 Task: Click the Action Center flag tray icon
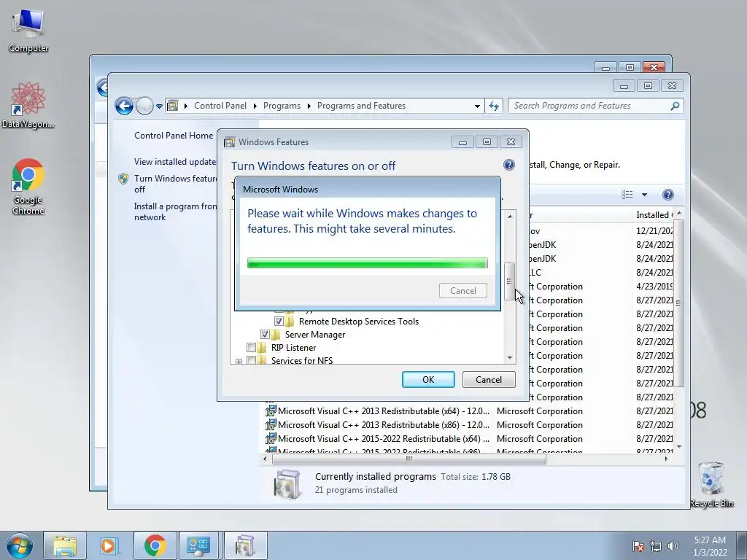638,546
